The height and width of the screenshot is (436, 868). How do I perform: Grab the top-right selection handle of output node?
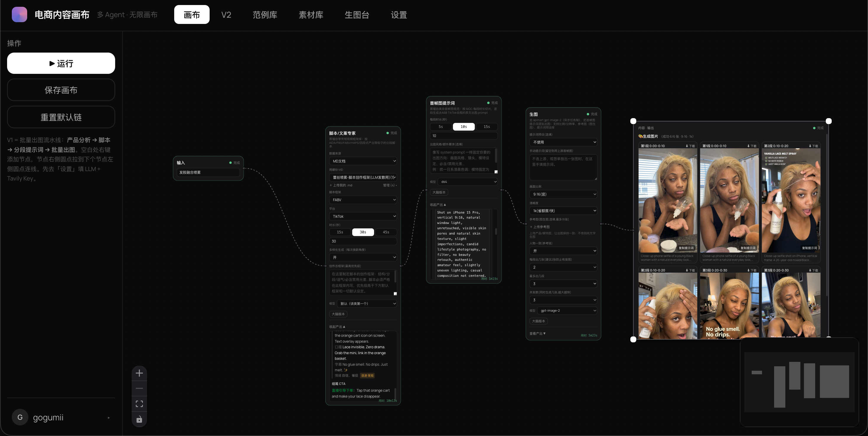pos(828,121)
